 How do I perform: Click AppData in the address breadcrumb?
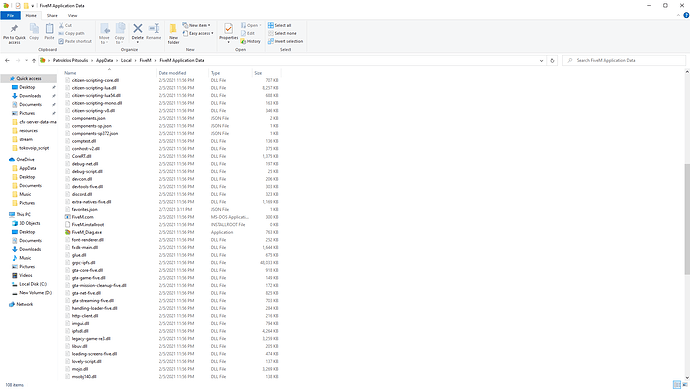pyautogui.click(x=104, y=60)
